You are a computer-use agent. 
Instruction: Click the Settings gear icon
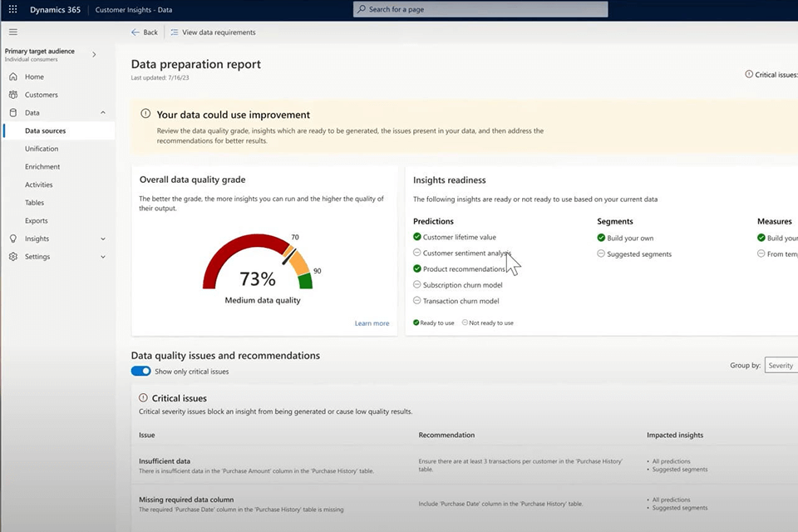coord(13,257)
